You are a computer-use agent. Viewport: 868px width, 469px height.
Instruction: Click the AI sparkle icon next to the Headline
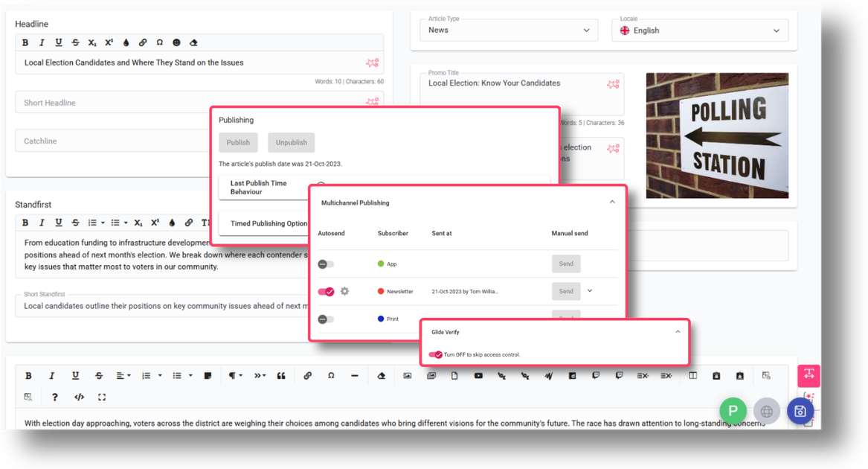click(373, 63)
